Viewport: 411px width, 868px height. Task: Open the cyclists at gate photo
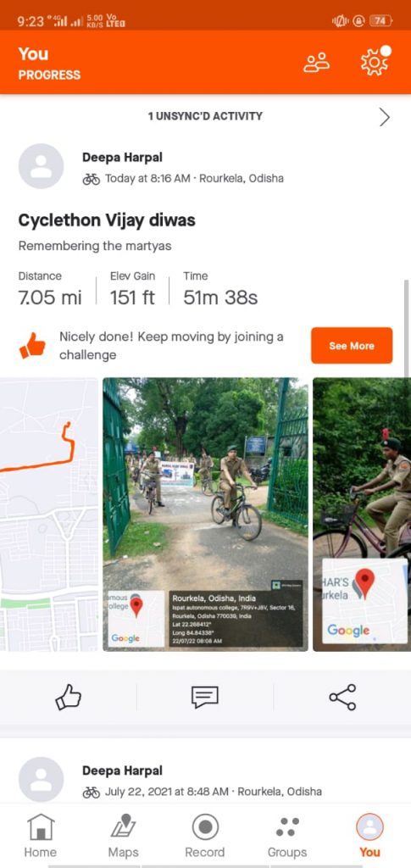205,515
